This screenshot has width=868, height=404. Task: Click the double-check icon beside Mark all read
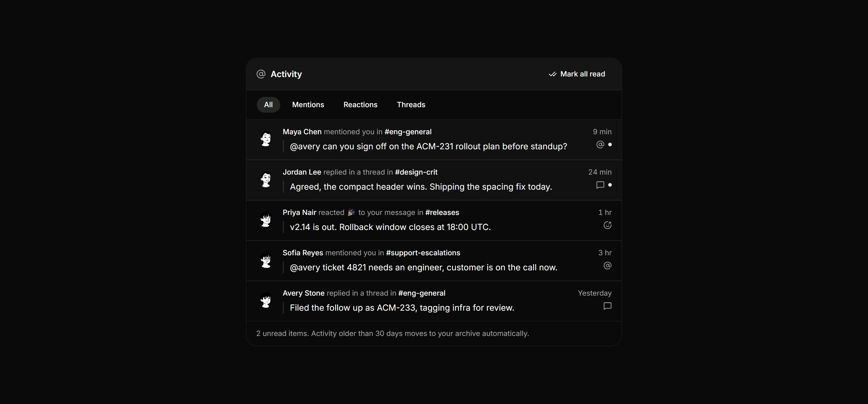(553, 74)
